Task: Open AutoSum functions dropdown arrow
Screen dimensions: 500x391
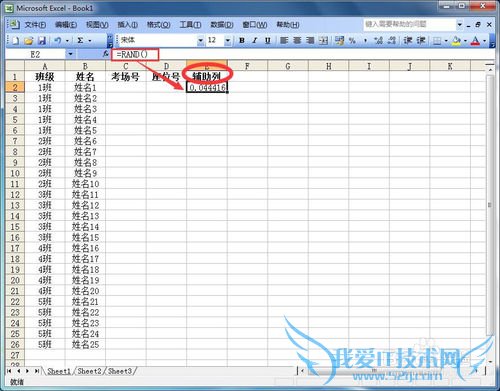Action: [89, 41]
